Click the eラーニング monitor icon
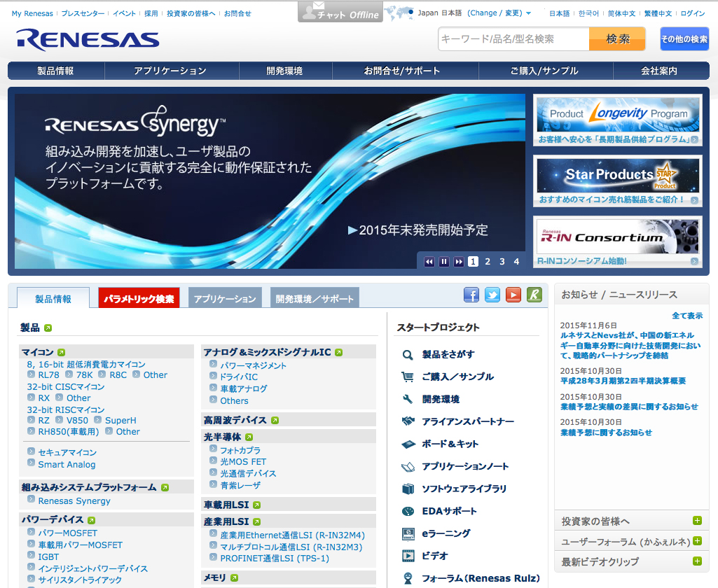Image resolution: width=718 pixels, height=588 pixels. click(408, 533)
